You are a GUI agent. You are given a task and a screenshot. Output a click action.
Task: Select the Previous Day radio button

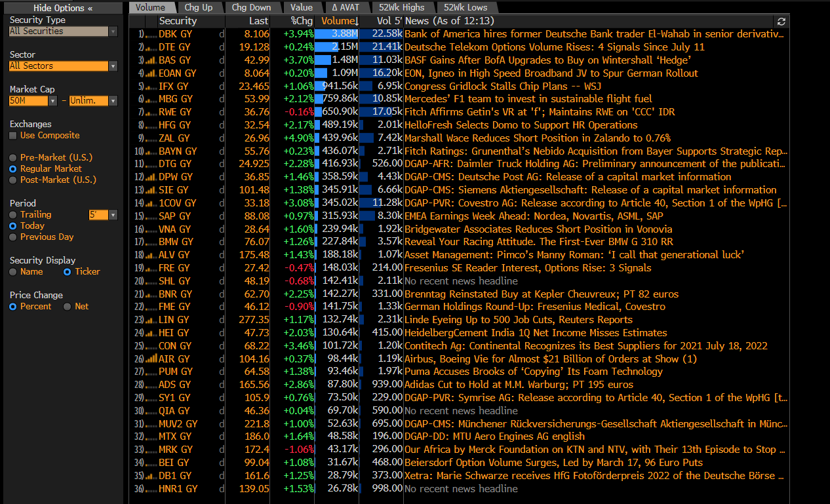(13, 237)
